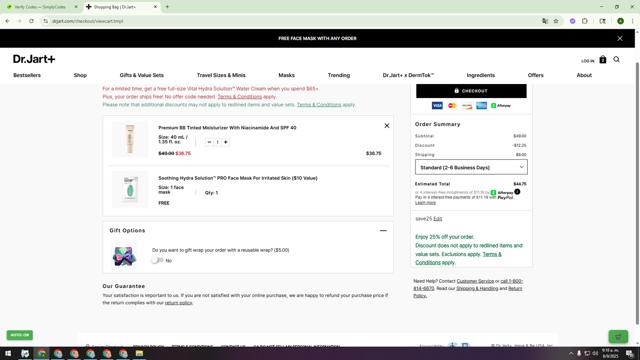640x360 pixels.
Task: Click the gift wrap bow image
Action: coord(124,256)
